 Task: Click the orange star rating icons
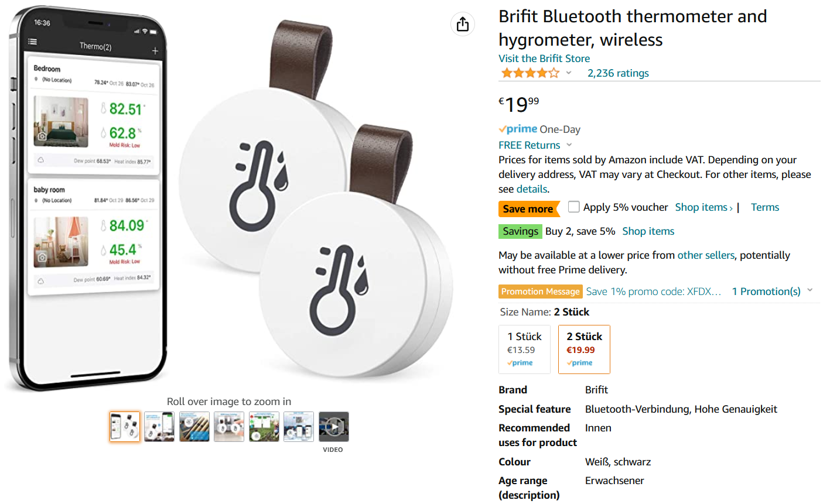pyautogui.click(x=530, y=73)
